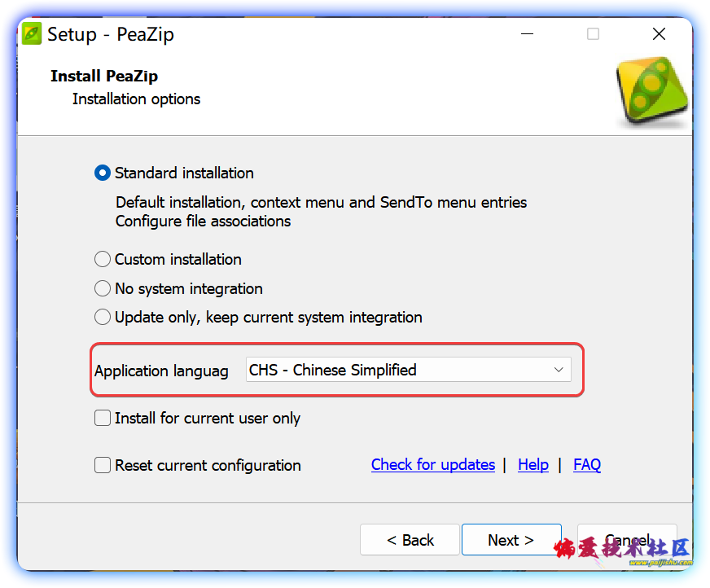This screenshot has height=588, width=710.
Task: Click the Installation options subtitle
Action: click(136, 99)
